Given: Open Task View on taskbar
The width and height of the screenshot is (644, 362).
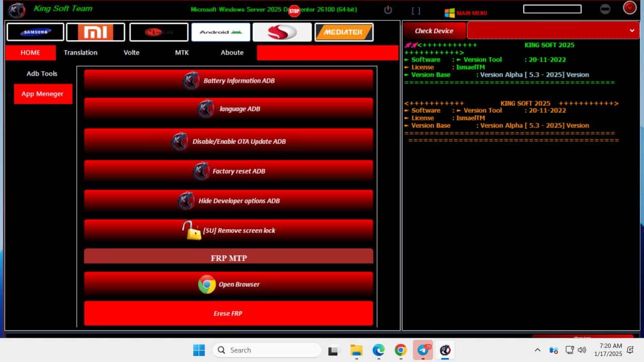Looking at the screenshot, I should click(333, 350).
